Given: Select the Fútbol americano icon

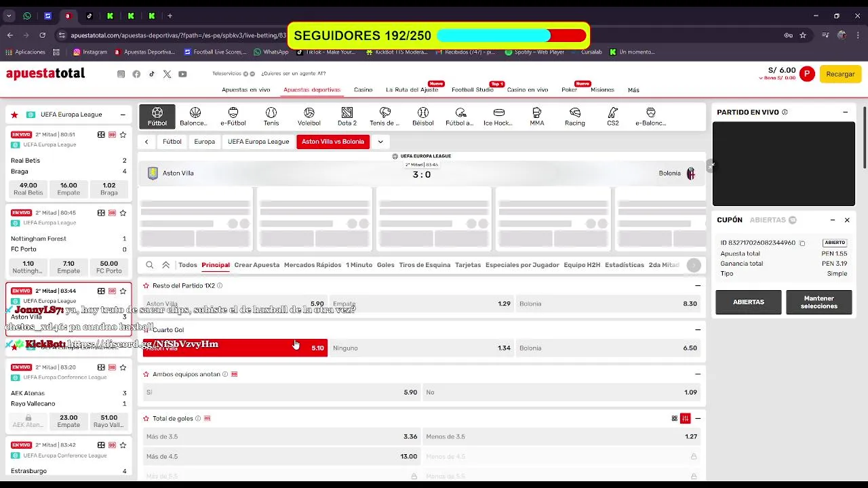Looking at the screenshot, I should 460,117.
